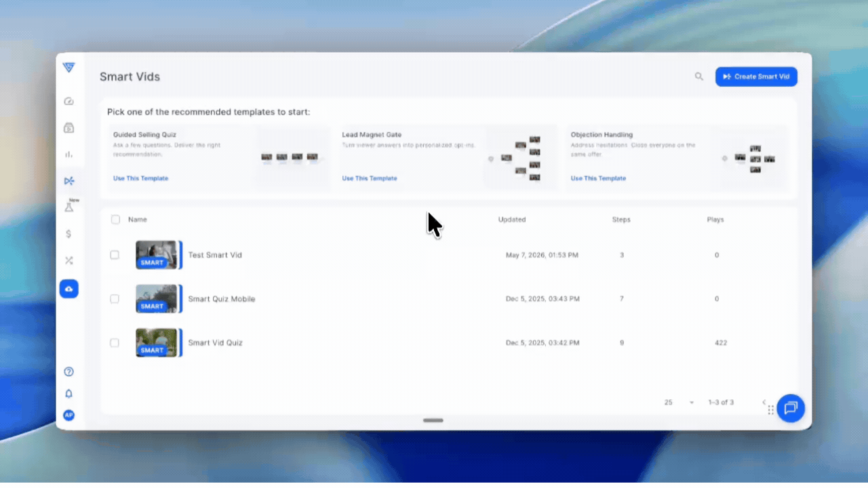868x488 pixels.
Task: Open the dollar sign sidebar icon
Action: [68, 234]
